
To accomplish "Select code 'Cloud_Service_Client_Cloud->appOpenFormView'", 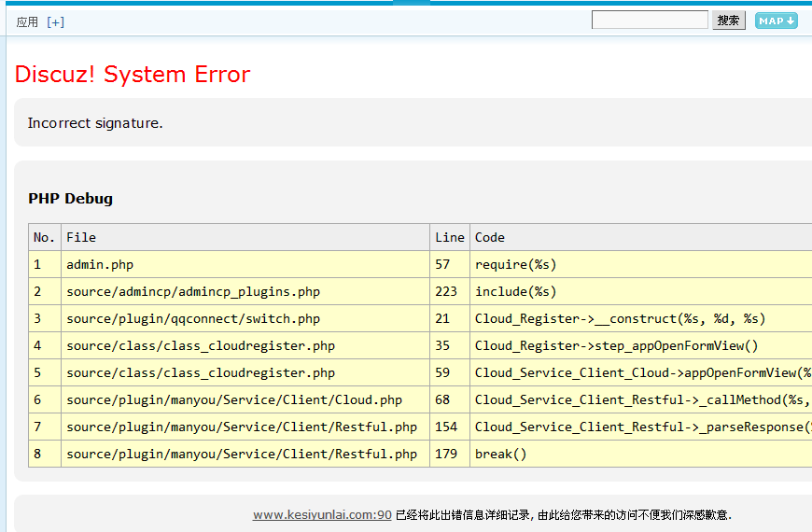I will click(x=641, y=372).
